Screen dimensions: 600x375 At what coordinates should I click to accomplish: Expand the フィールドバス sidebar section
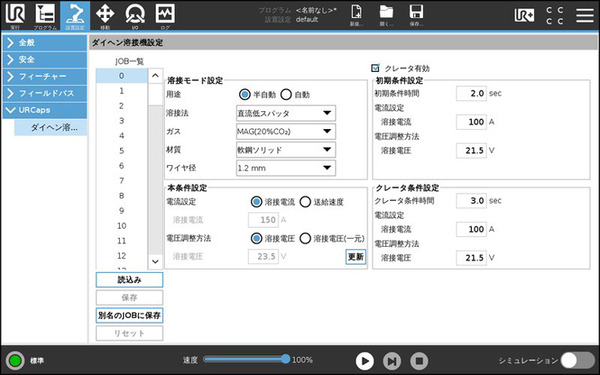click(44, 93)
